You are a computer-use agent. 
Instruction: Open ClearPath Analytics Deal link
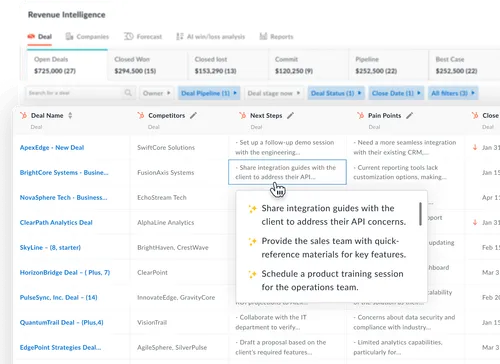[56, 223]
